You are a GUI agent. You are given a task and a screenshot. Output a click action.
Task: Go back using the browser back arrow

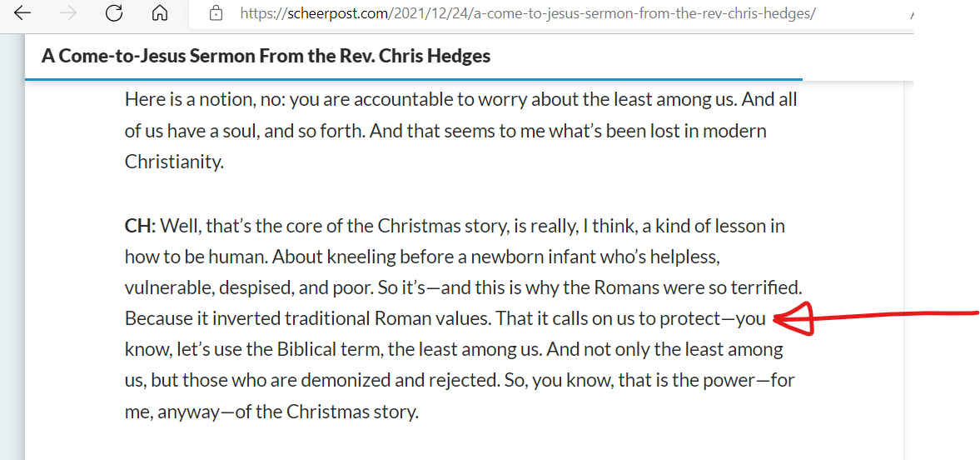coord(22,13)
